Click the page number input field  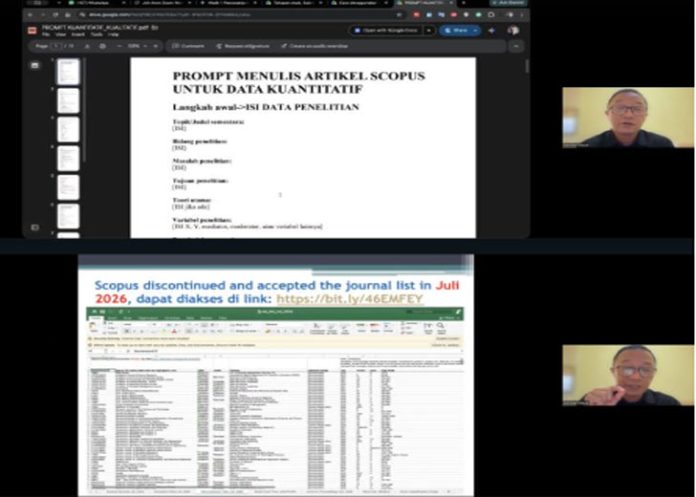coord(56,46)
